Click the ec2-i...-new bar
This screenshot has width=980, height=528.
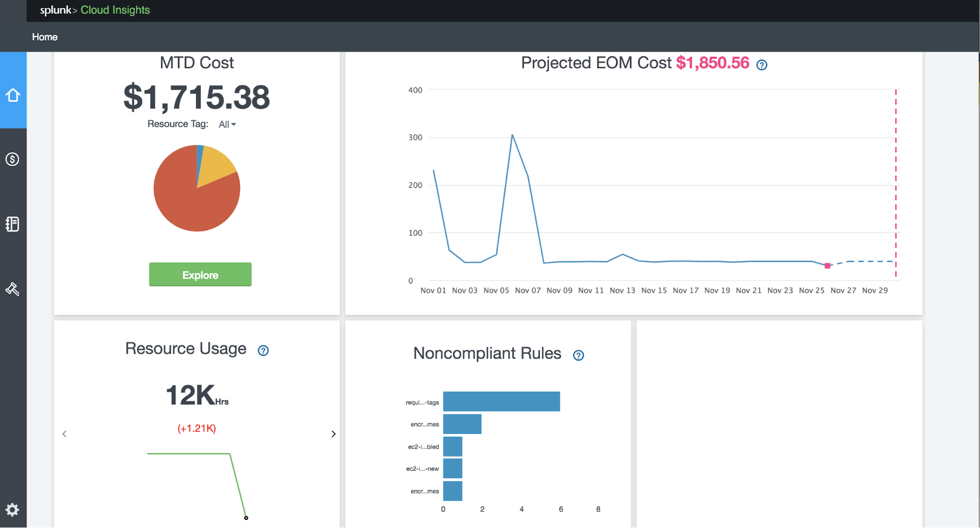click(x=452, y=469)
